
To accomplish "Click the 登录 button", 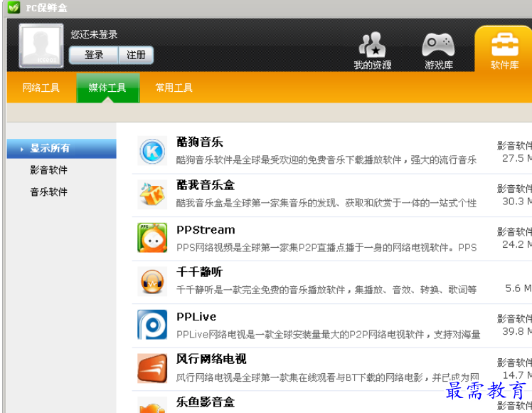I will pos(94,55).
